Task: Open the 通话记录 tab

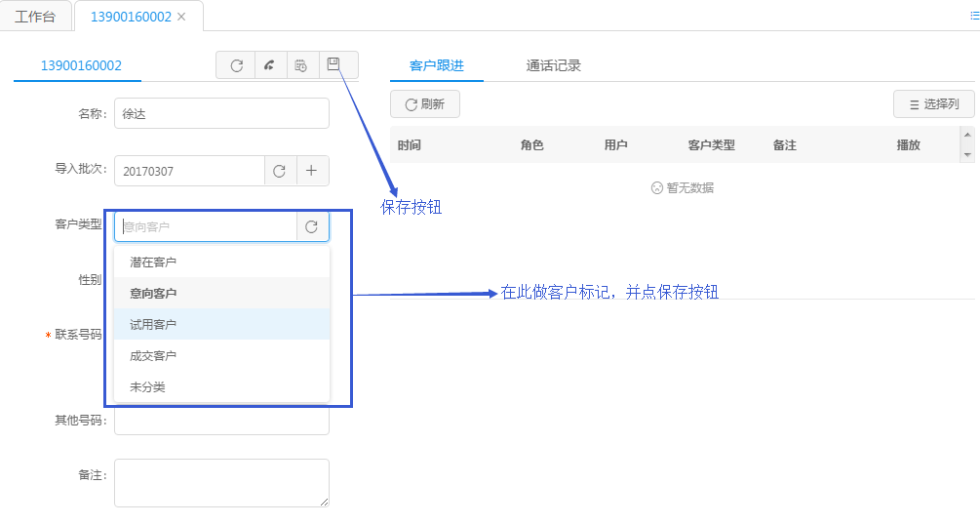Action: 553,65
